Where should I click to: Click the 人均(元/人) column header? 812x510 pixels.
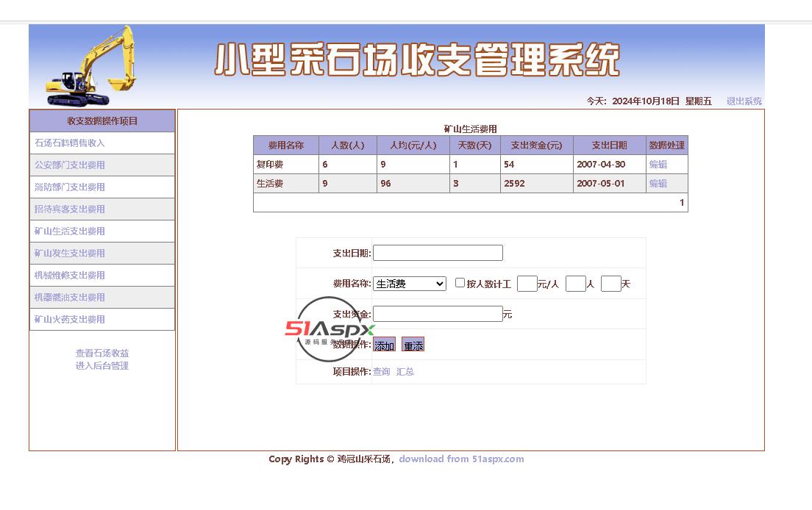(413, 146)
